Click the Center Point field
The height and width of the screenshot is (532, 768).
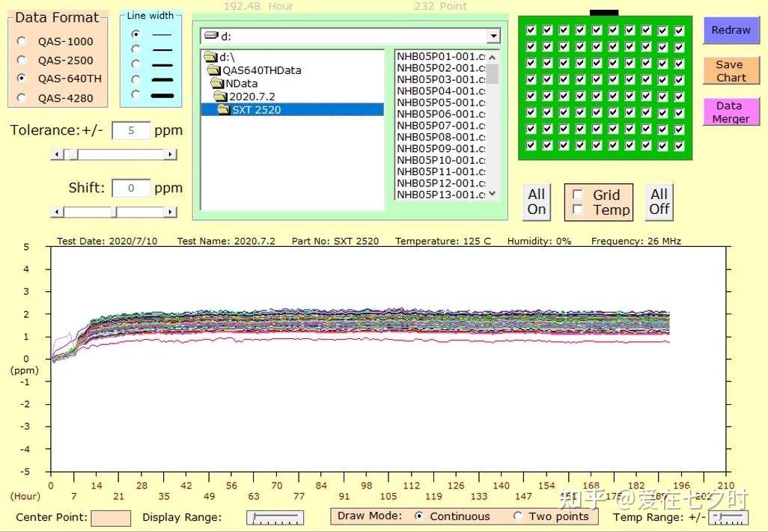(111, 518)
